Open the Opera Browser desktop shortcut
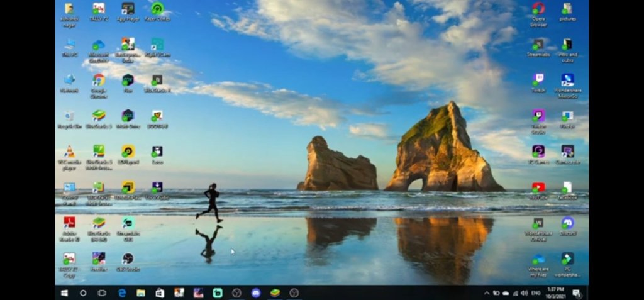The width and height of the screenshot is (644, 300). click(x=538, y=9)
